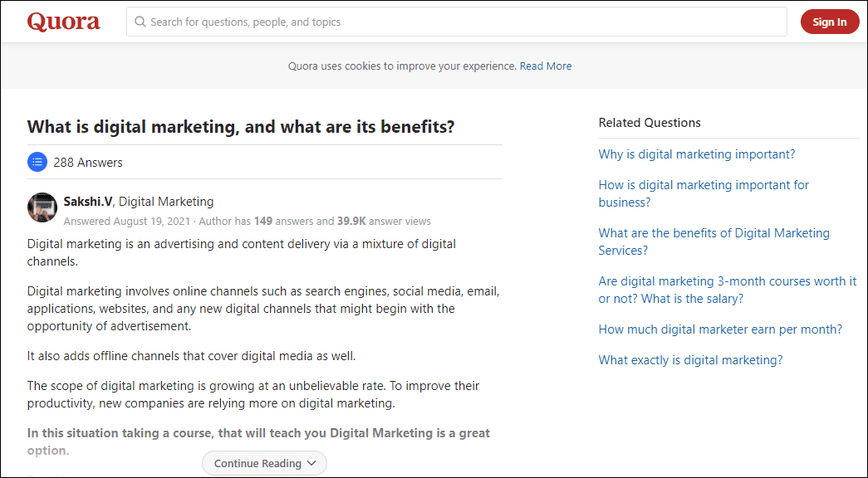Viewport: 868px width, 478px height.
Task: Click the Sign In button
Action: 829,22
